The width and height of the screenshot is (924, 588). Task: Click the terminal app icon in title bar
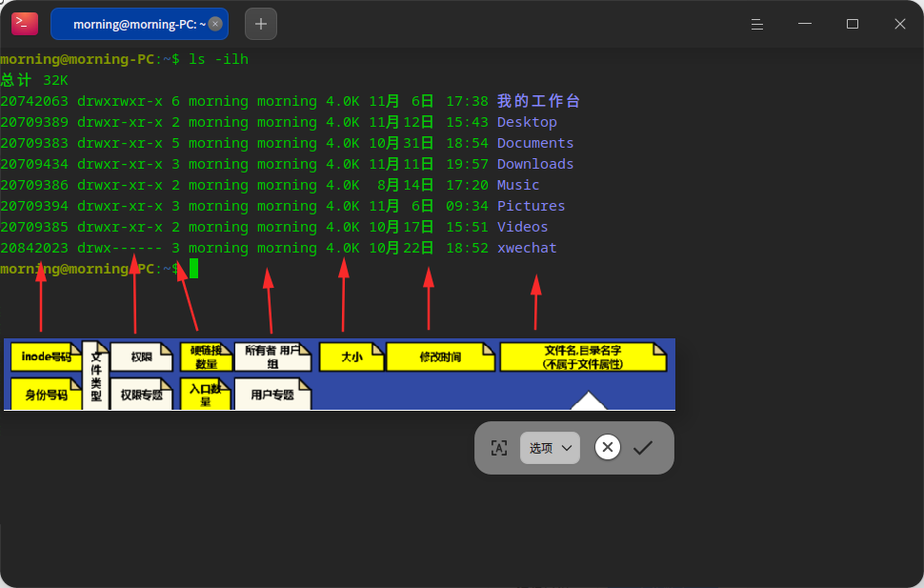[25, 24]
